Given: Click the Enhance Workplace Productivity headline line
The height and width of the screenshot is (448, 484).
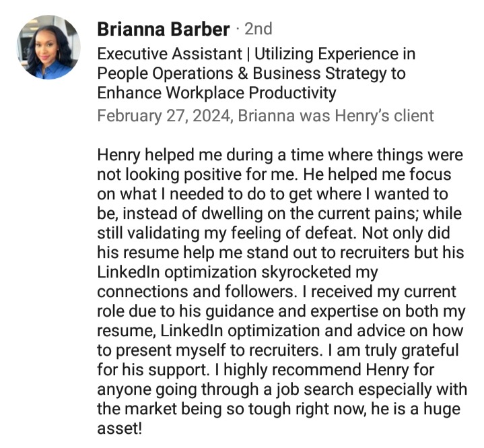Looking at the screenshot, I should coord(216,92).
